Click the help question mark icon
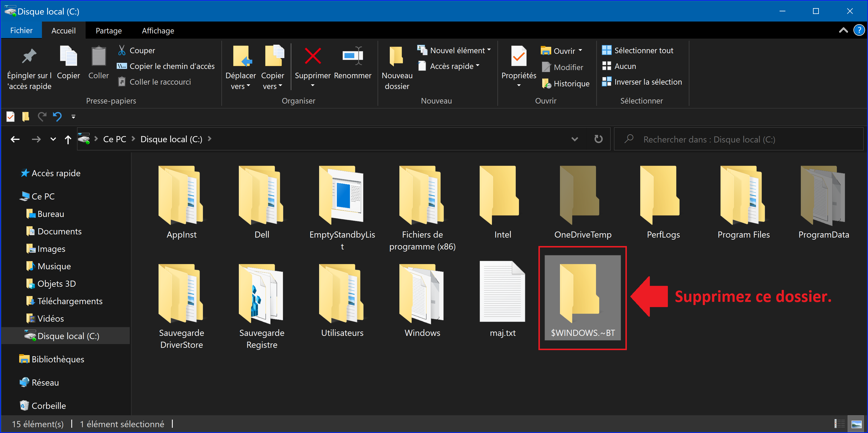This screenshot has height=433, width=868. 859,30
